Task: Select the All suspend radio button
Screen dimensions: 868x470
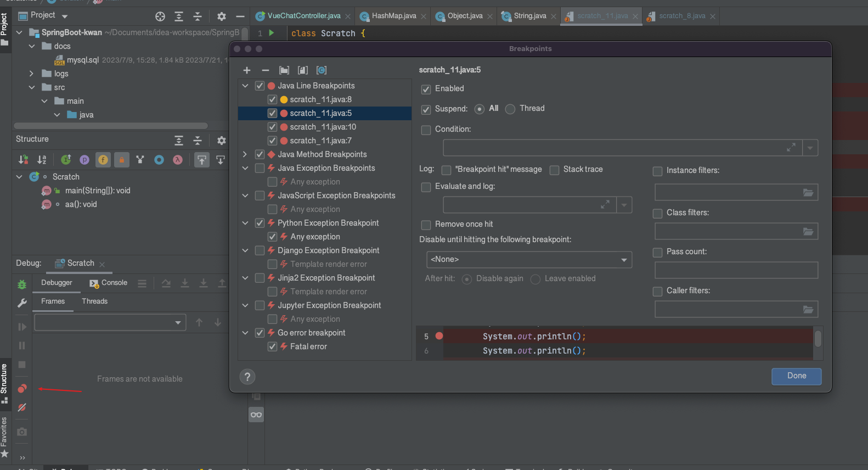Action: [480, 109]
